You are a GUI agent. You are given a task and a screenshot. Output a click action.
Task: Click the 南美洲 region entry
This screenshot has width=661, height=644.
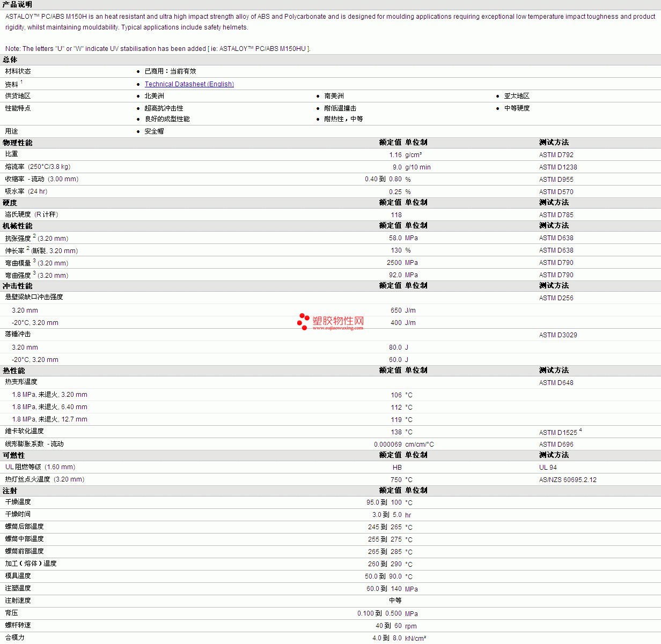[x=334, y=96]
